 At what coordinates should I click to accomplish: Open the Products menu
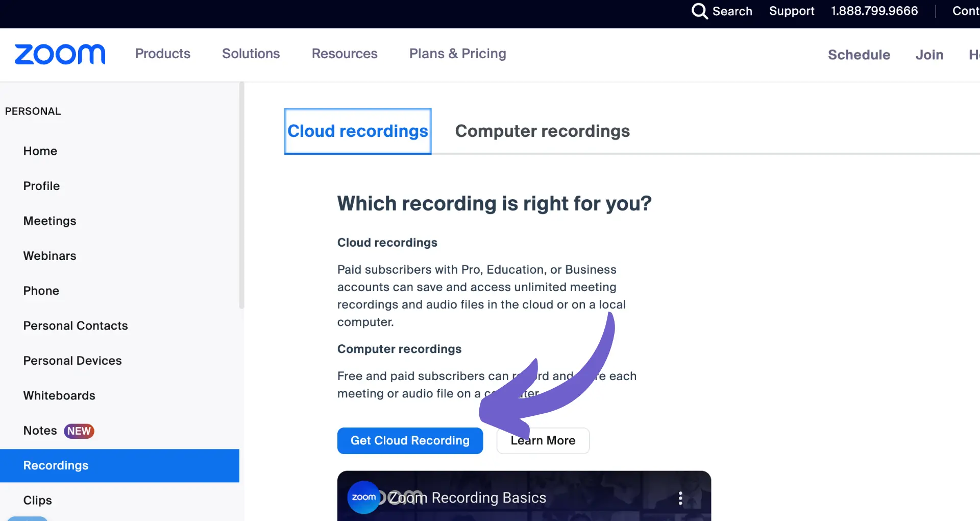[162, 54]
